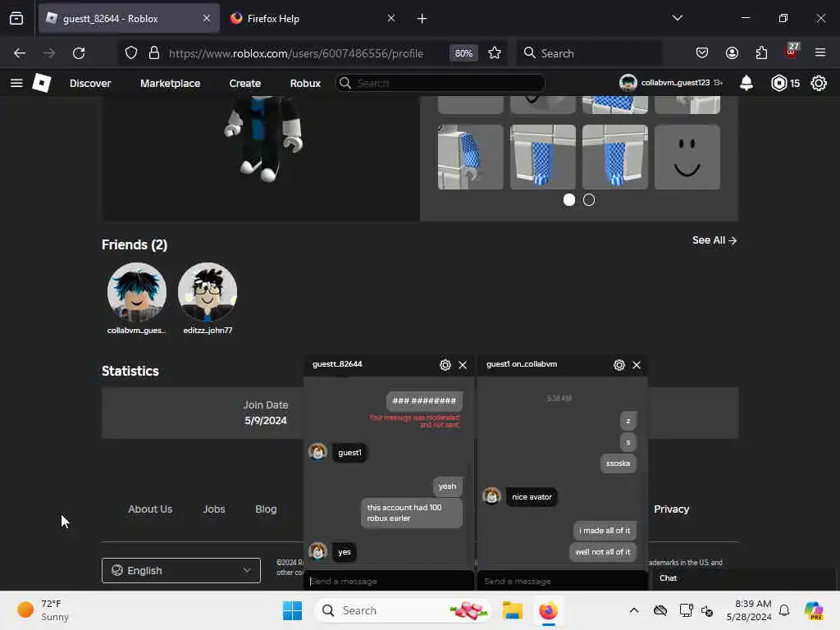The image size is (840, 630).
Task: Switch to the guestt_82644 - Roblox tab
Action: click(129, 19)
